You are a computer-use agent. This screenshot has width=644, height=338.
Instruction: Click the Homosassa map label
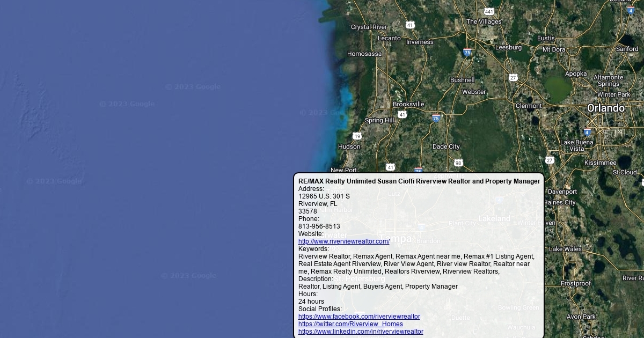pyautogui.click(x=364, y=54)
